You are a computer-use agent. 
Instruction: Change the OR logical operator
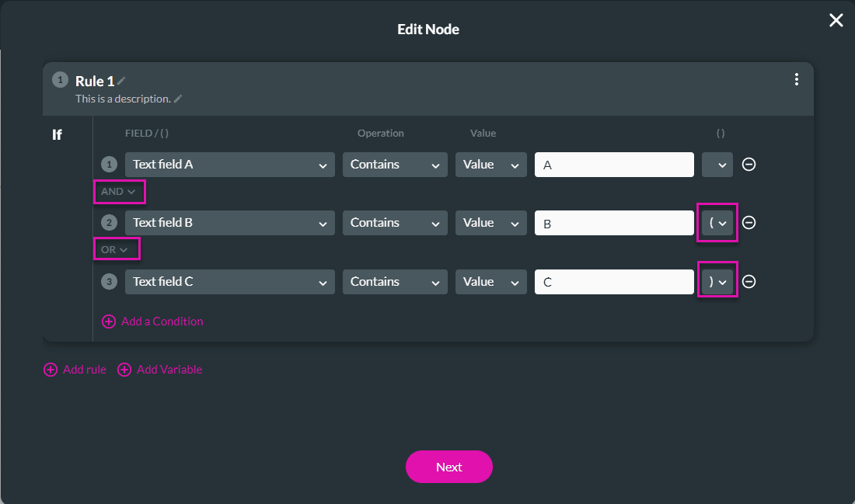pos(115,249)
